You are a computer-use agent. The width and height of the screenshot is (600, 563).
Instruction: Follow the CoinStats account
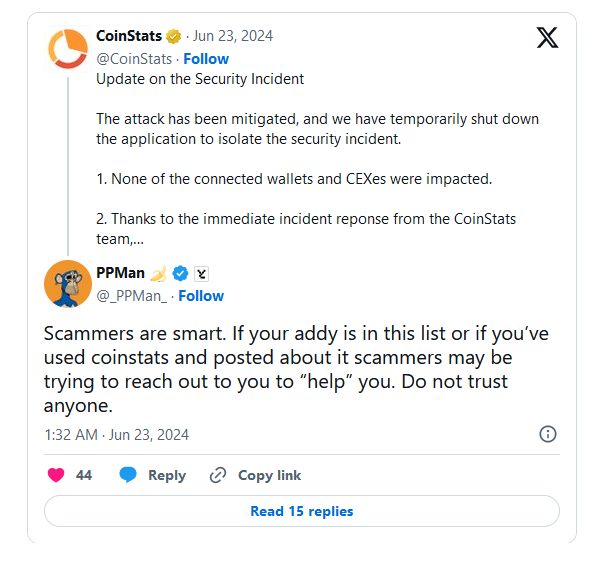pyautogui.click(x=206, y=59)
